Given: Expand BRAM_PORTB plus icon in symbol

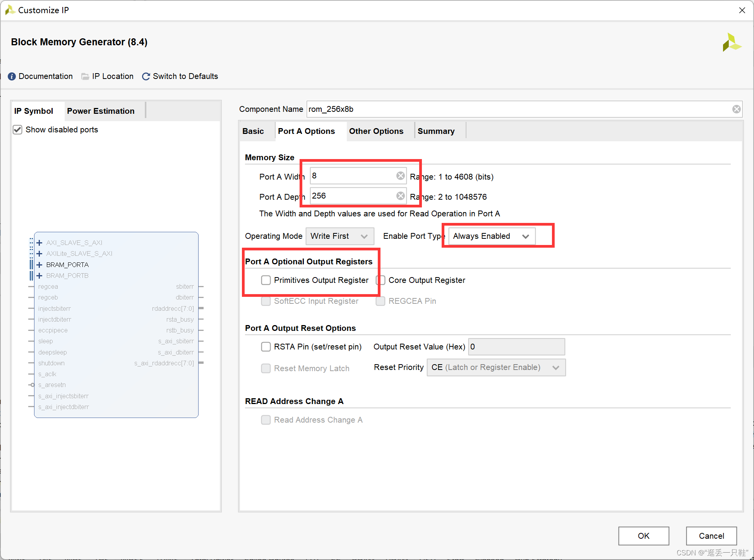Looking at the screenshot, I should tap(39, 276).
